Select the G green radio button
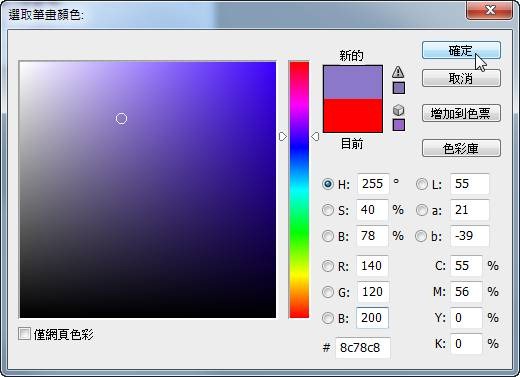Screen dimensions: 520x377 (x=328, y=292)
